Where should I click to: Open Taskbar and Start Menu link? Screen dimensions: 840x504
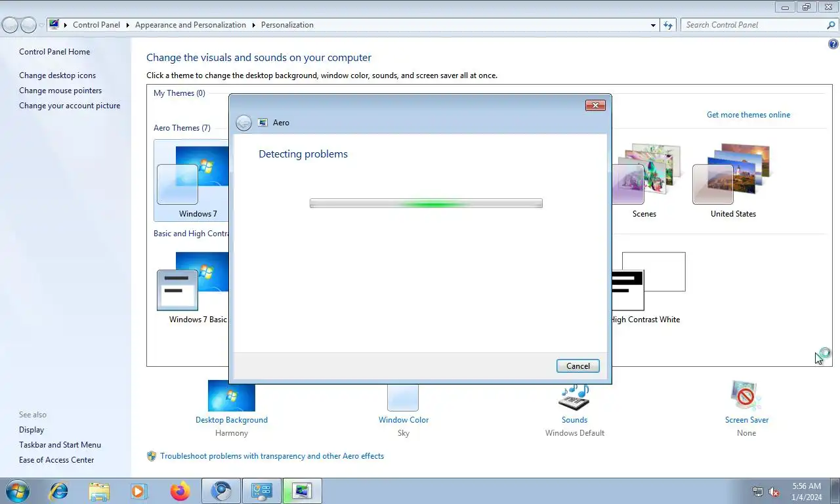pyautogui.click(x=60, y=445)
